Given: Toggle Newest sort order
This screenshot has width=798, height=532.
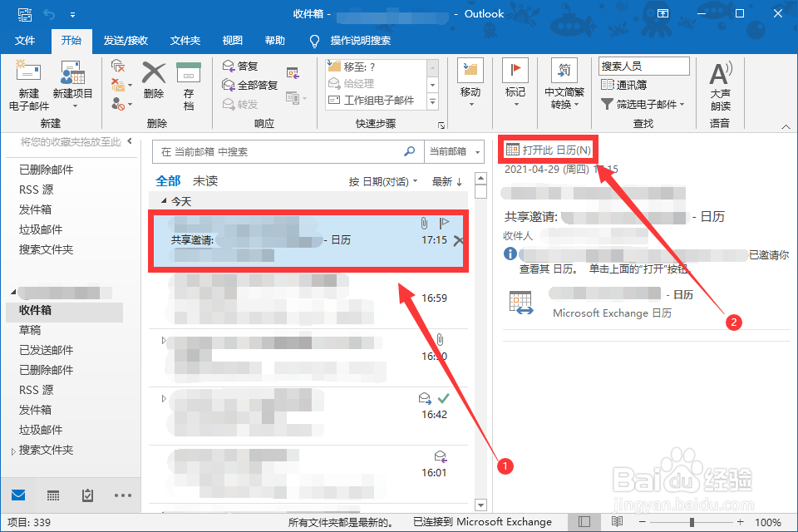Looking at the screenshot, I should 447,182.
